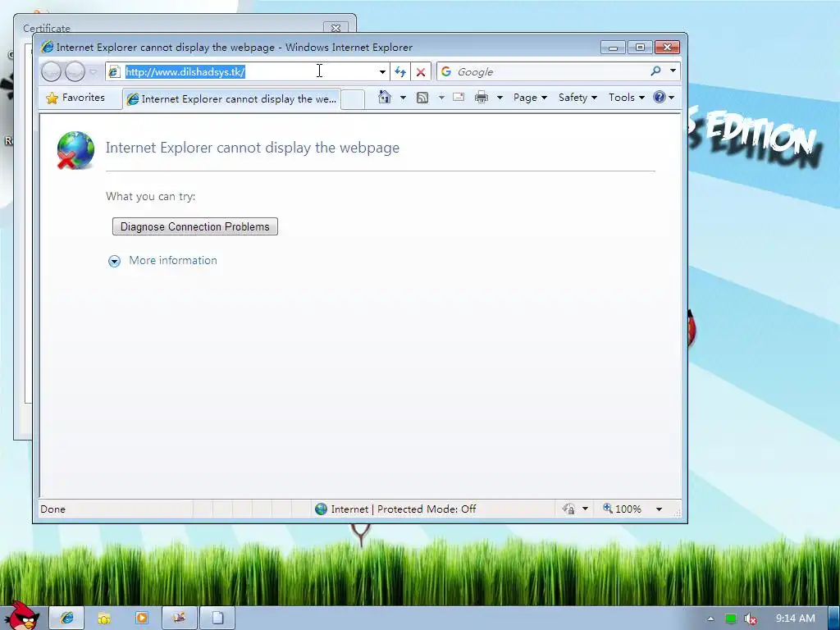Expand the zoom level dropdown arrow
Viewport: 840px width, 630px height.
coord(660,509)
